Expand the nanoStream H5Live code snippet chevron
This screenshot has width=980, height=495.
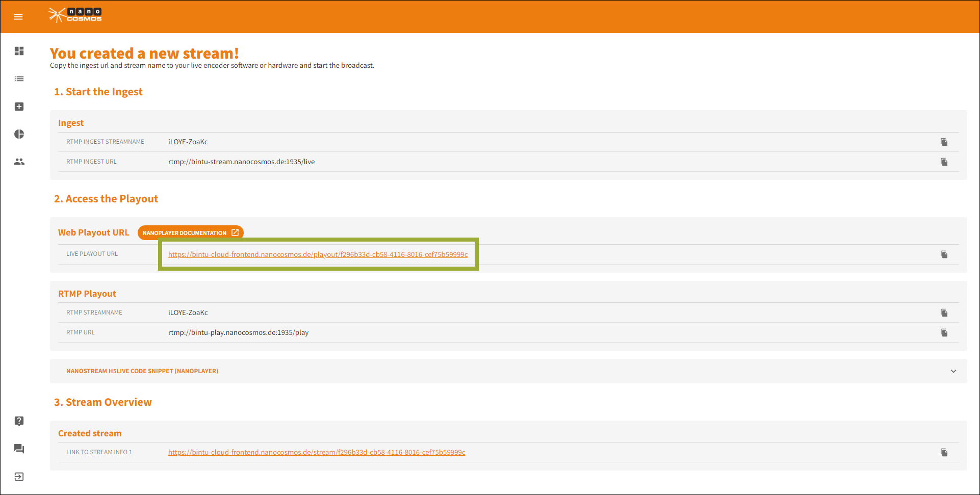click(x=953, y=371)
